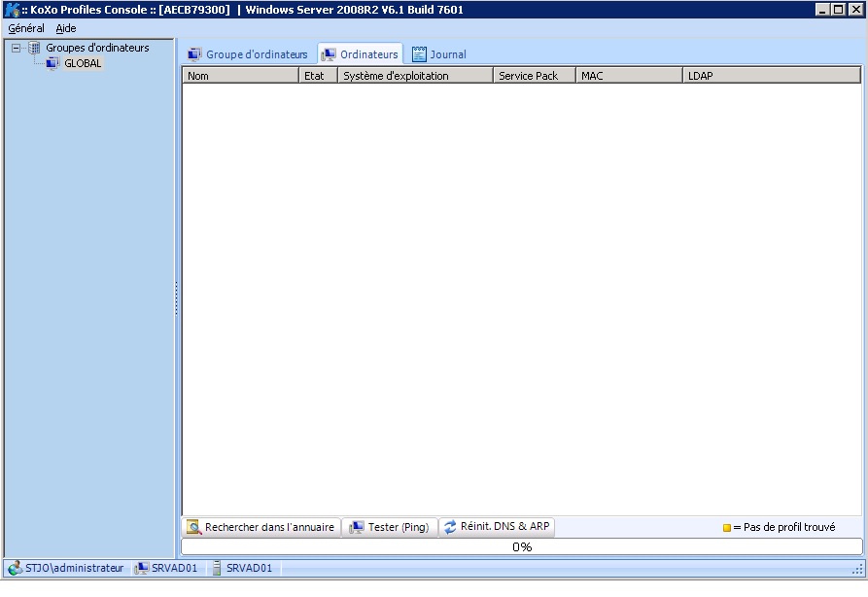The image size is (868, 597).
Task: Click the Journal notepad icon
Action: click(419, 54)
